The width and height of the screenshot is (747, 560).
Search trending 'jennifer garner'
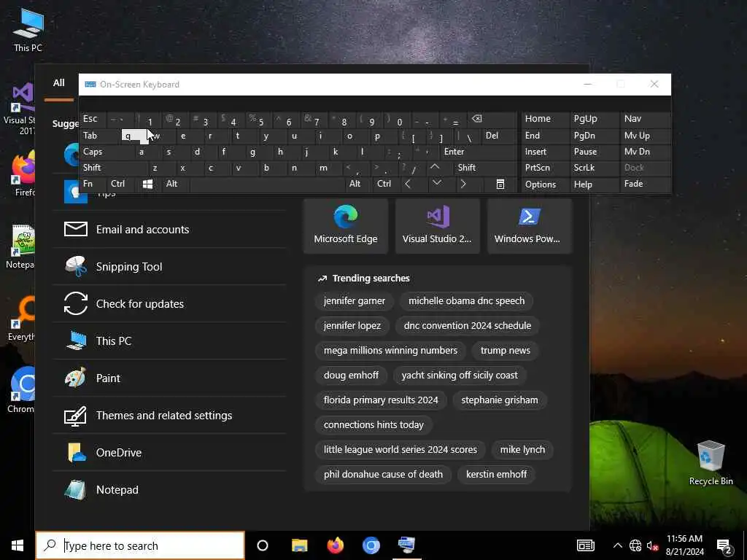pos(354,301)
